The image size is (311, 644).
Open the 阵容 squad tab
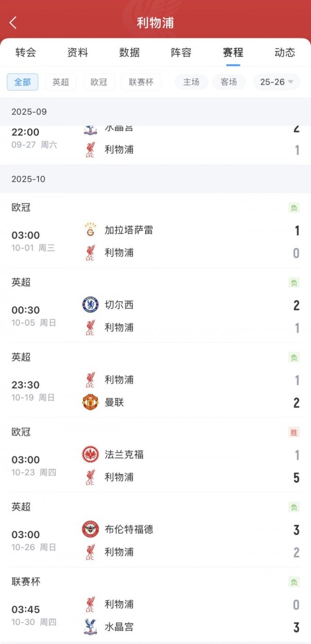point(181,52)
